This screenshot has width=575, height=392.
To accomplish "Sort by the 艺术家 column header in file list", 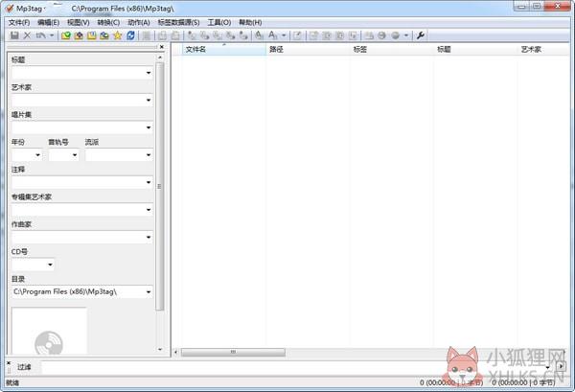I will click(543, 49).
